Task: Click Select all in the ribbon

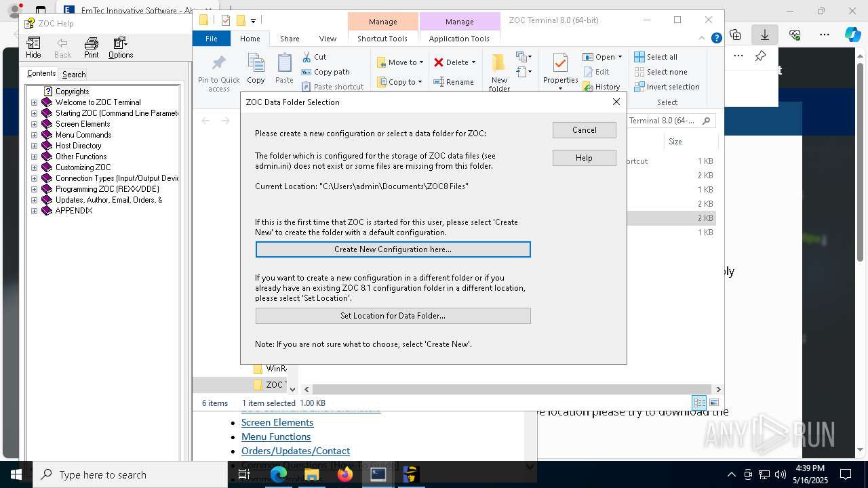Action: tap(656, 57)
